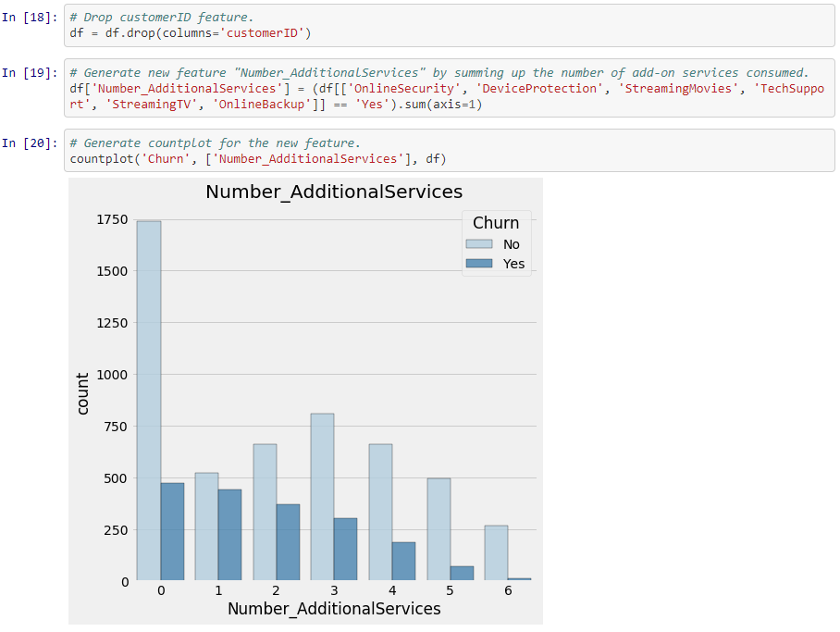Click the Yes bar at 3 services
Screen dimensions: 840x632
(x=346, y=549)
